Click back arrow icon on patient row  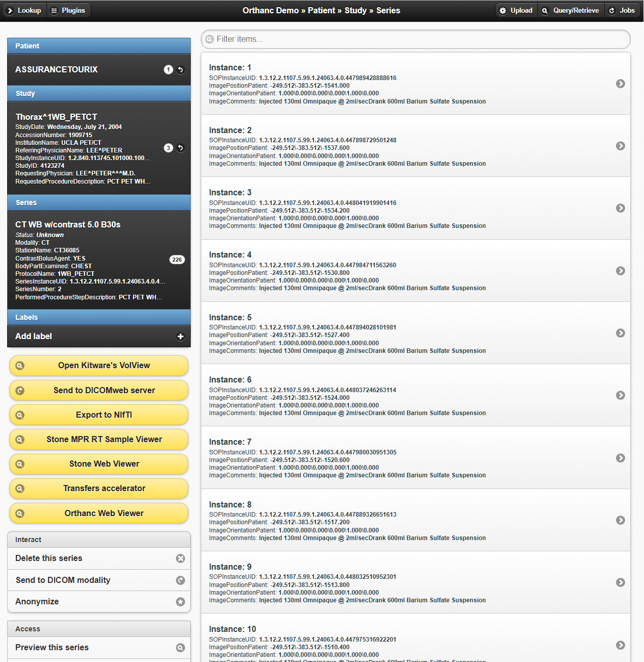pos(181,70)
